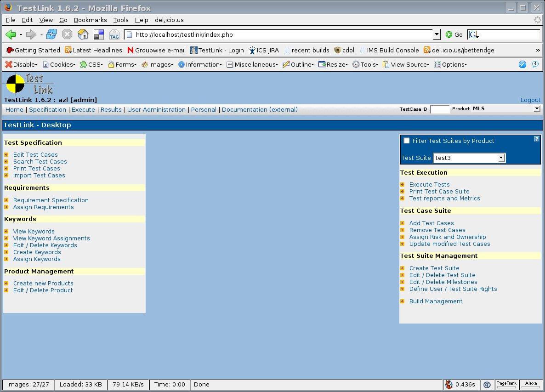545x392 pixels.
Task: Click the bookmarks toolbar overflow chevron
Action: coord(538,51)
